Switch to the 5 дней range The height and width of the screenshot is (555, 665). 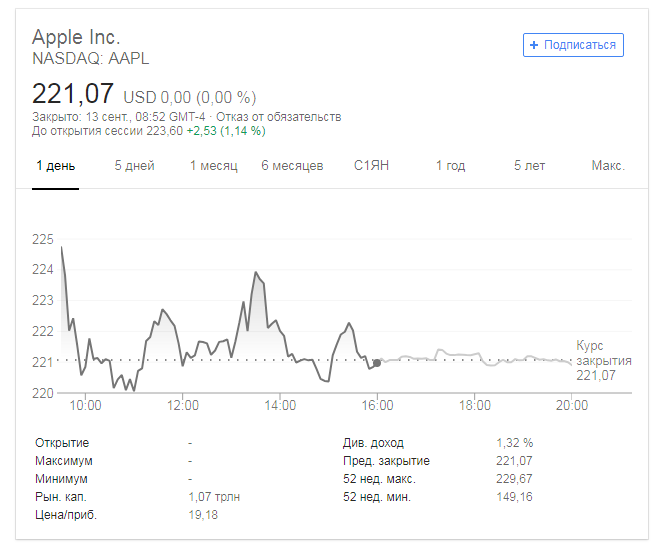tap(134, 165)
